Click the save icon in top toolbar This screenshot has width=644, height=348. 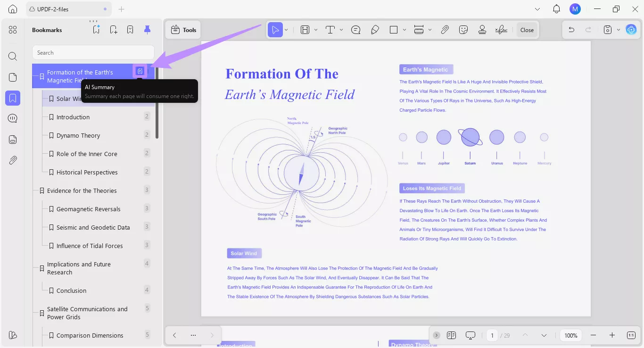[608, 30]
